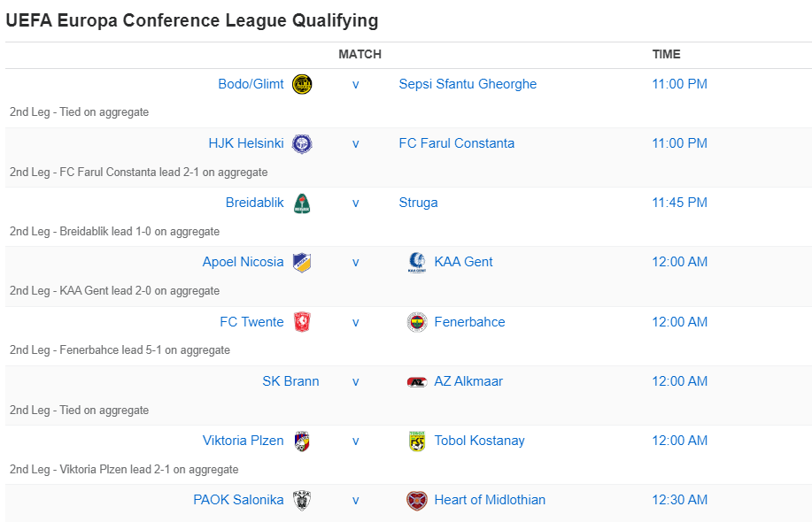Viewport: 812px width, 522px height.
Task: Select the Heart of Midlothian badge
Action: coord(416,499)
